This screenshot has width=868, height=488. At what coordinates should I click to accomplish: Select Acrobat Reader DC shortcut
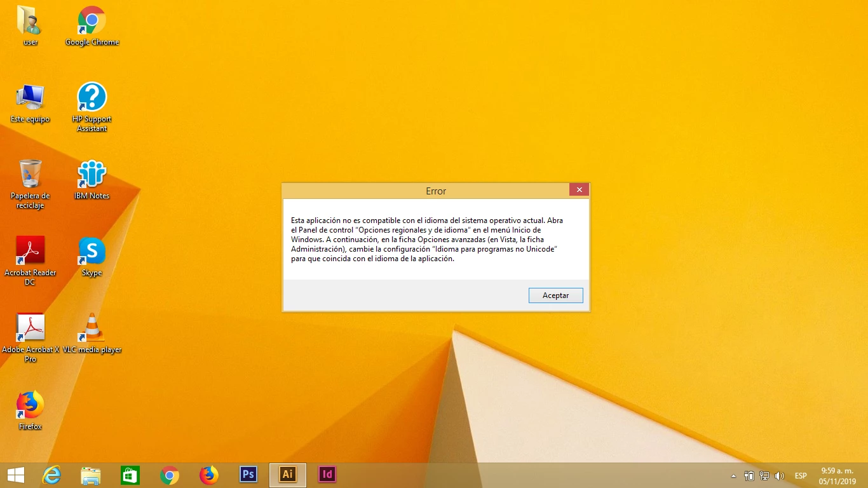click(30, 261)
